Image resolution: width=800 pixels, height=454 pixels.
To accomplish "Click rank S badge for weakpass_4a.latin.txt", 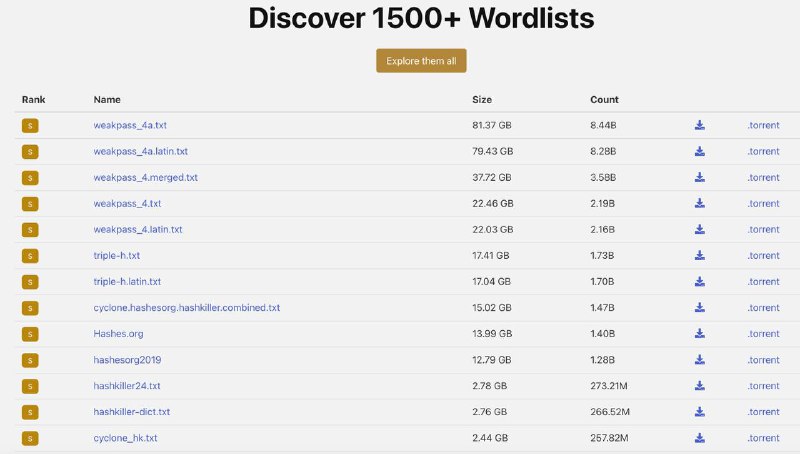I will 30,152.
